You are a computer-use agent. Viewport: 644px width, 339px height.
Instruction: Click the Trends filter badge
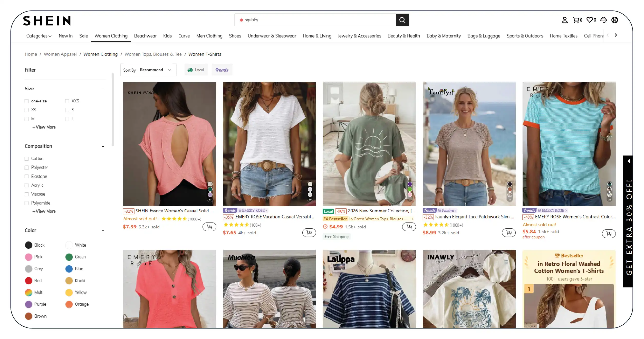[222, 70]
